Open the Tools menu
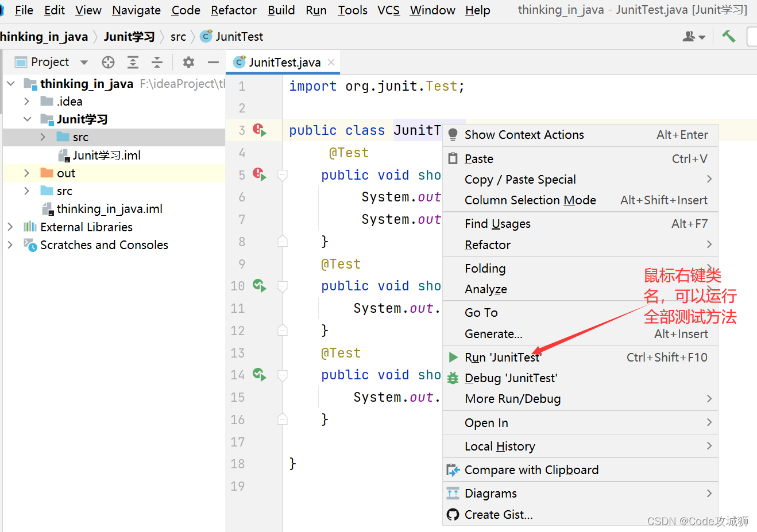 point(353,10)
